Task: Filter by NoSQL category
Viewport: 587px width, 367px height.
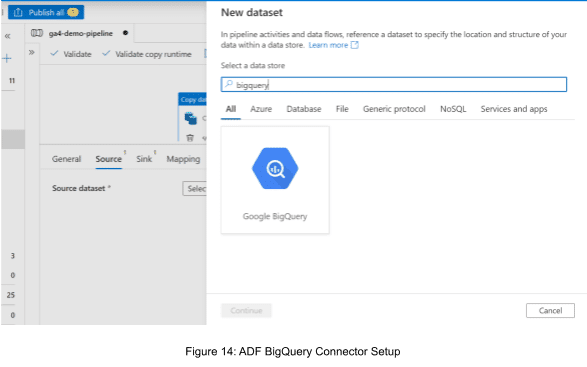Action: click(453, 109)
